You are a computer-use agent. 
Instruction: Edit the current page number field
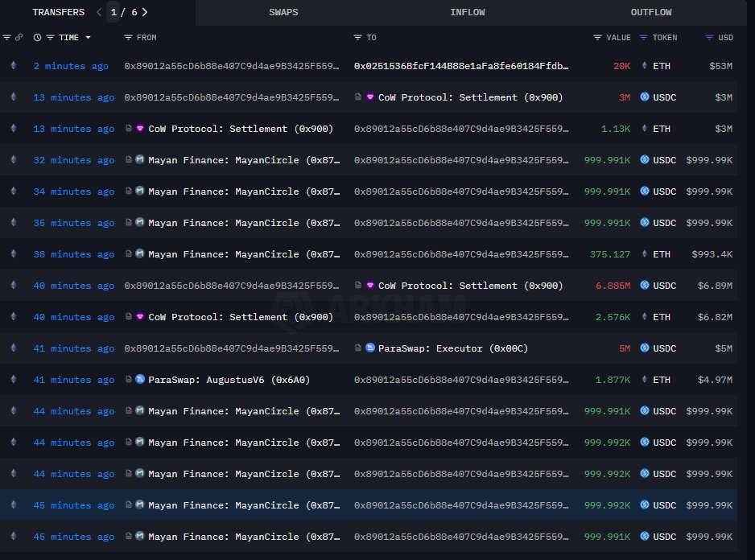pyautogui.click(x=113, y=13)
